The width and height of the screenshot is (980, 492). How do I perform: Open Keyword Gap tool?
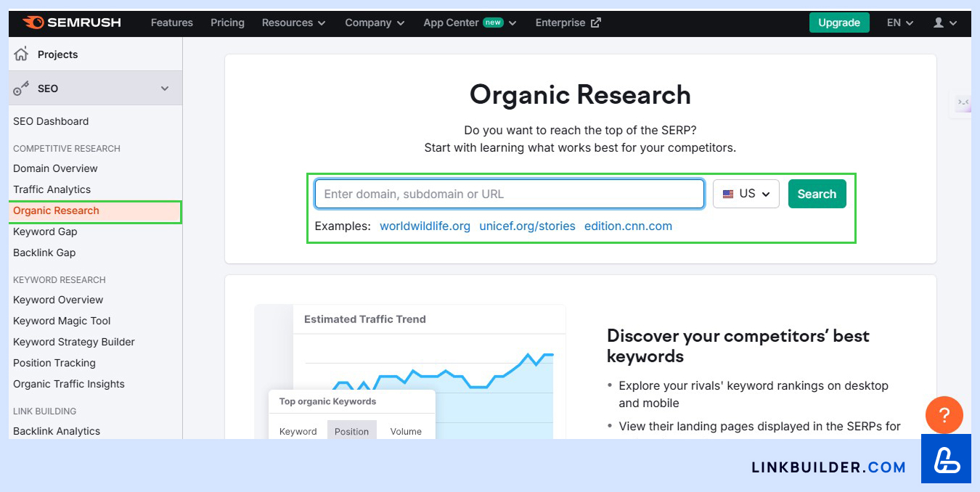pos(45,231)
